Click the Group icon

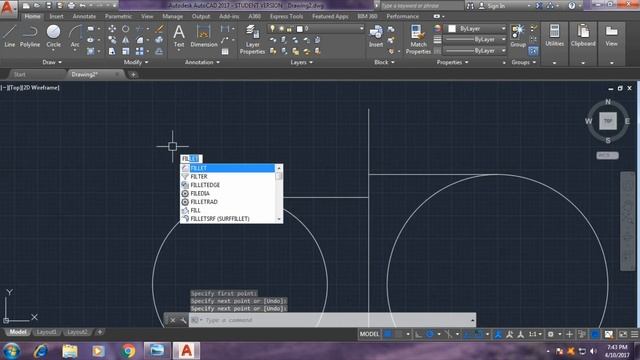518,36
